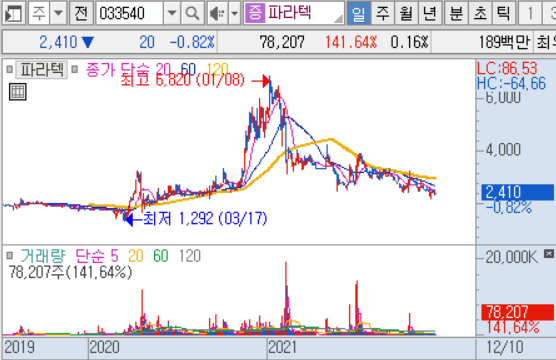Close the volume panel with X icon
The width and height of the screenshot is (556, 360).
549,254
